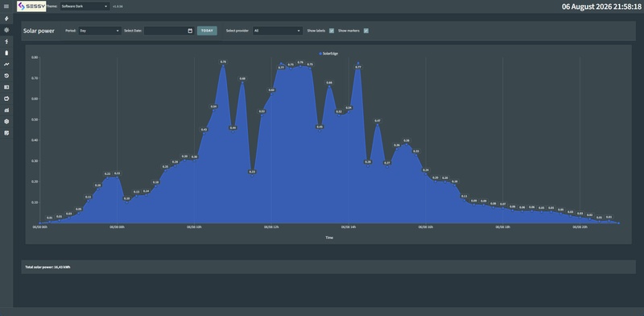This screenshot has width=644, height=316.
Task: Click the 06/08 12h axis label
Action: click(271, 227)
